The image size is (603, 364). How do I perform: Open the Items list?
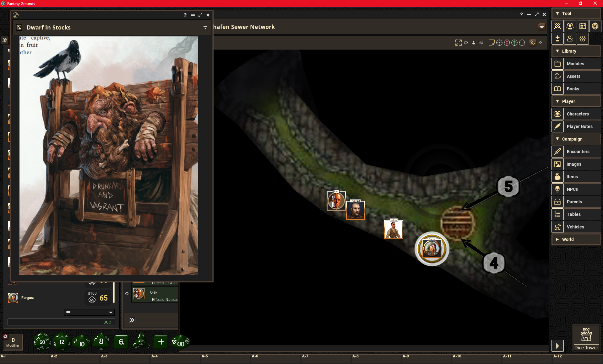[x=576, y=177]
